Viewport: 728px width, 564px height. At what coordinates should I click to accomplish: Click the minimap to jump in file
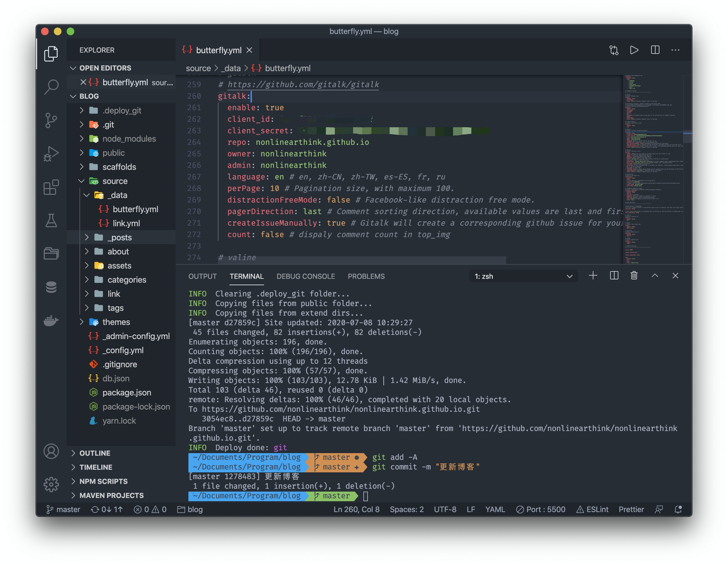click(x=652, y=169)
